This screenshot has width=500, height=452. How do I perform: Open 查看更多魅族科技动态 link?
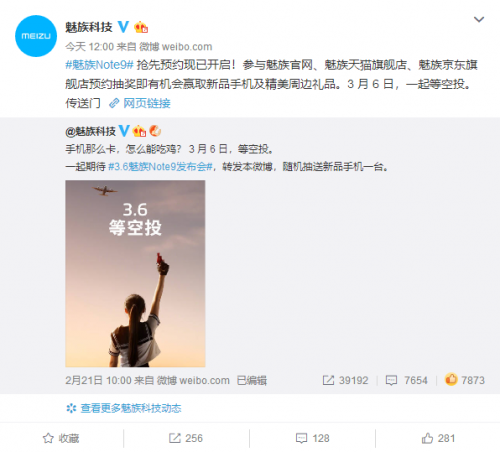click(x=131, y=408)
